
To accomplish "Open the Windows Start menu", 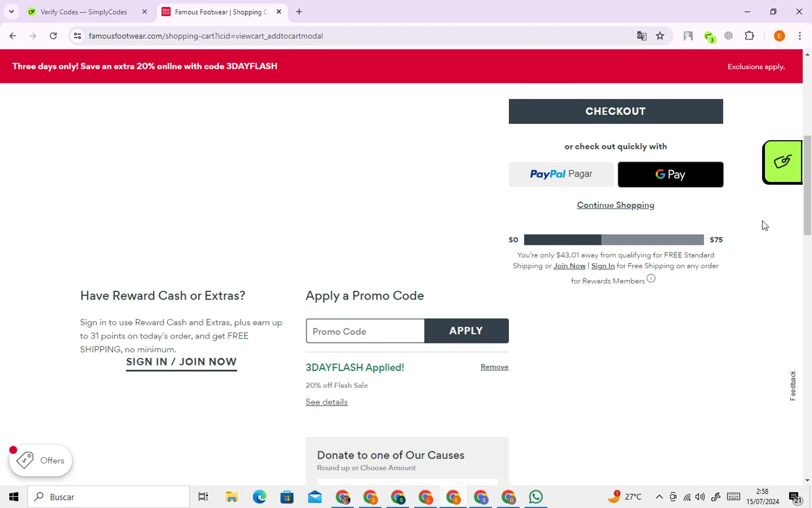I will click(x=14, y=497).
